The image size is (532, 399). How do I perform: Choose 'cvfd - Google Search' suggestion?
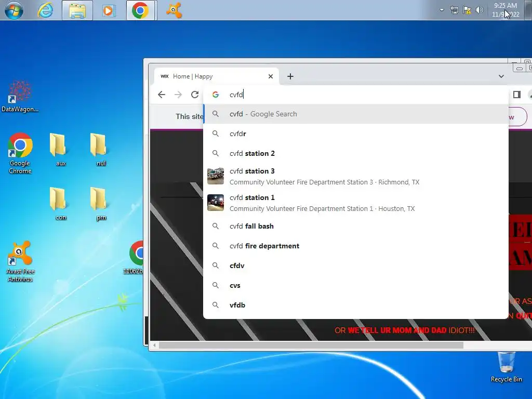pos(355,114)
